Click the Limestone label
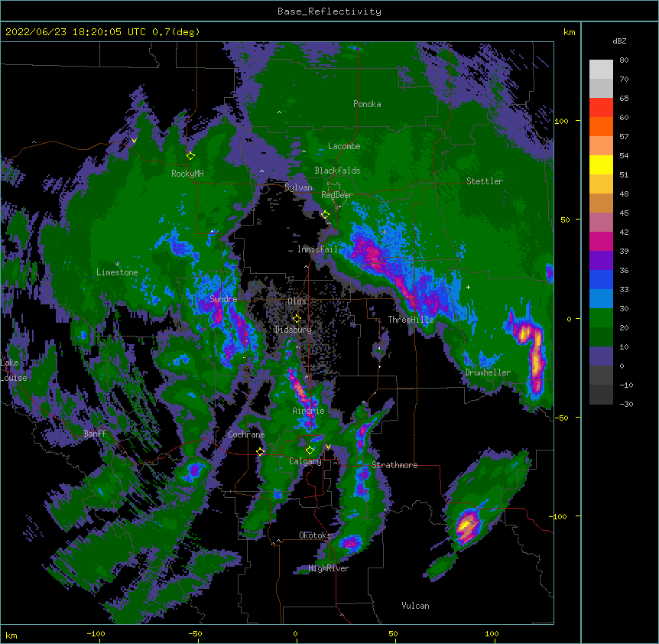 [117, 272]
